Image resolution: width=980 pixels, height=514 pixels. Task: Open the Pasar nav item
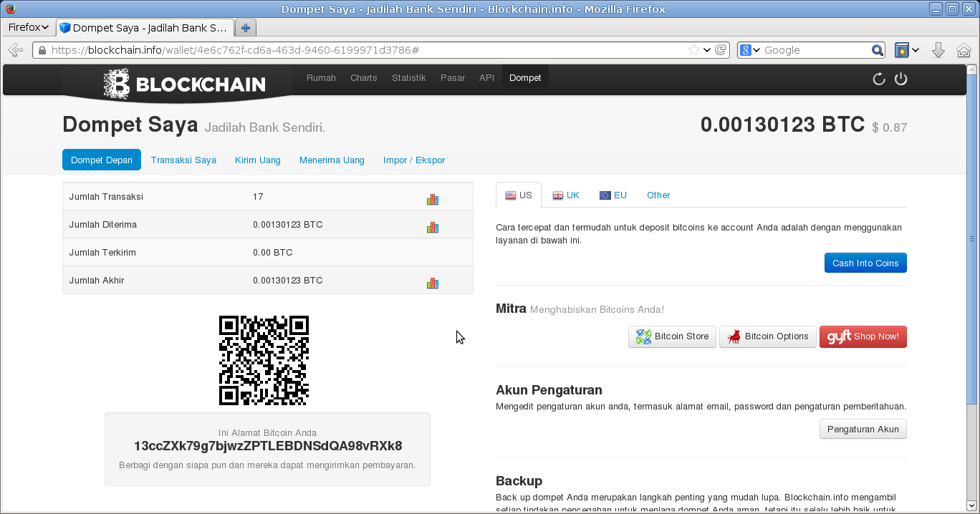tap(453, 78)
